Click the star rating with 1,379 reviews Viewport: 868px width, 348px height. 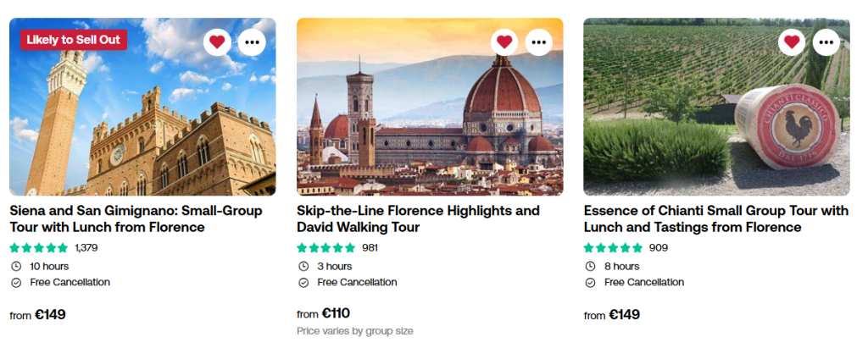point(39,248)
